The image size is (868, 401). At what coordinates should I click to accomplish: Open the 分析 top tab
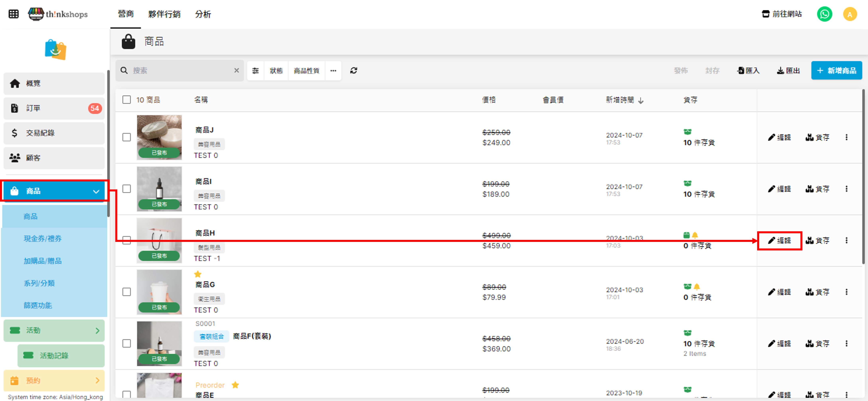[x=203, y=14]
